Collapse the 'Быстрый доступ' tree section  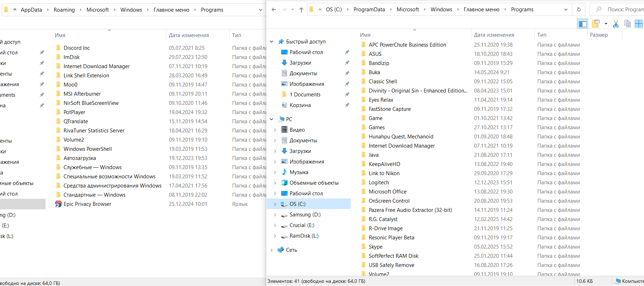pyautogui.click(x=271, y=42)
